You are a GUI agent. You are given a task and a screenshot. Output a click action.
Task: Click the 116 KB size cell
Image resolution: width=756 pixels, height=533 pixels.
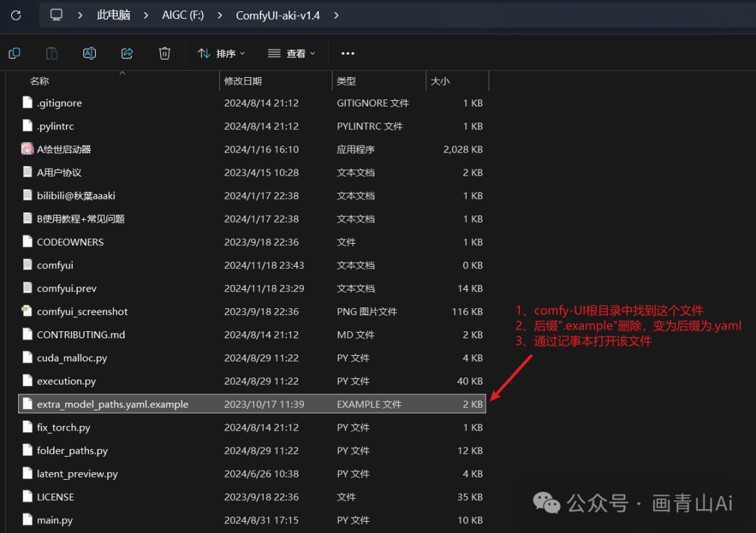point(467,312)
